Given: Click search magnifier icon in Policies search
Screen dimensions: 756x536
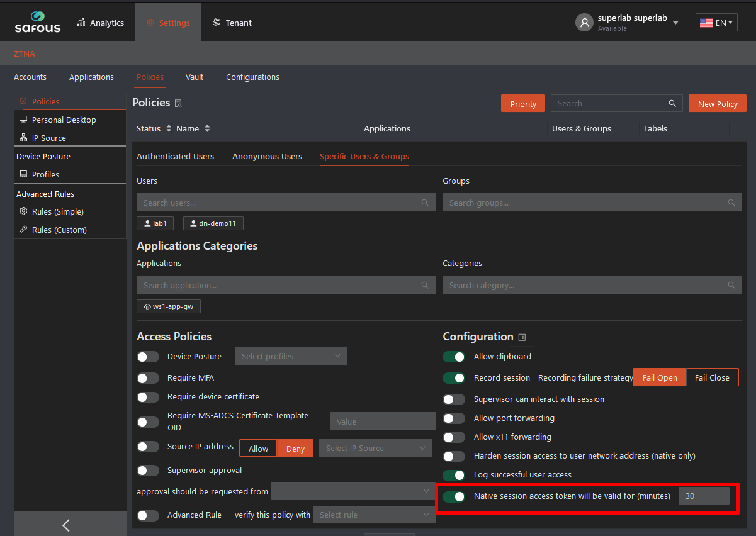Looking at the screenshot, I should (x=672, y=104).
